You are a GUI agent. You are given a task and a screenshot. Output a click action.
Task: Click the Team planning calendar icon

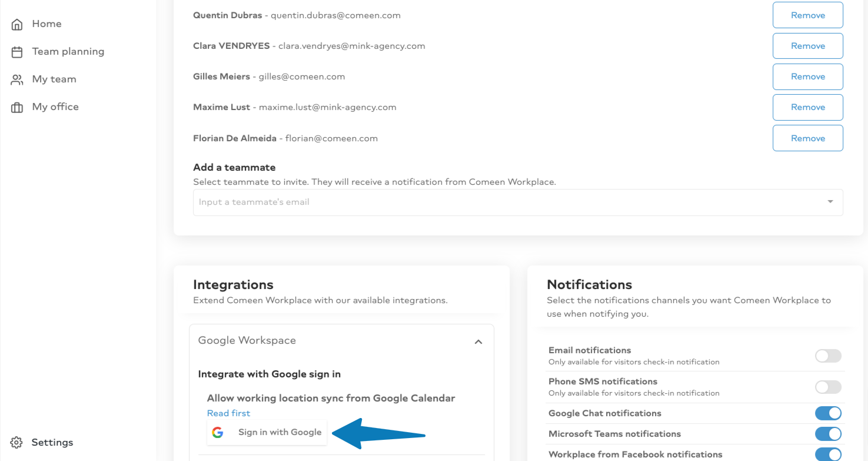[17, 52]
